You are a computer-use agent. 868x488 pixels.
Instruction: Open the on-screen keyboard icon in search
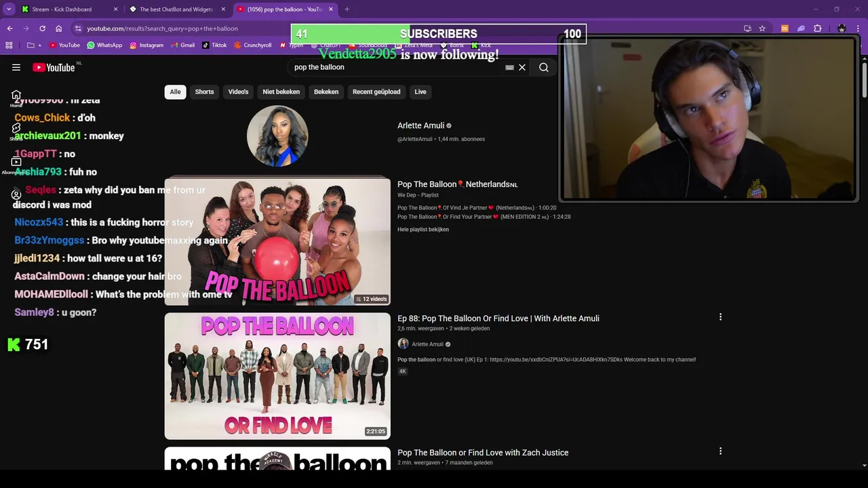click(509, 68)
